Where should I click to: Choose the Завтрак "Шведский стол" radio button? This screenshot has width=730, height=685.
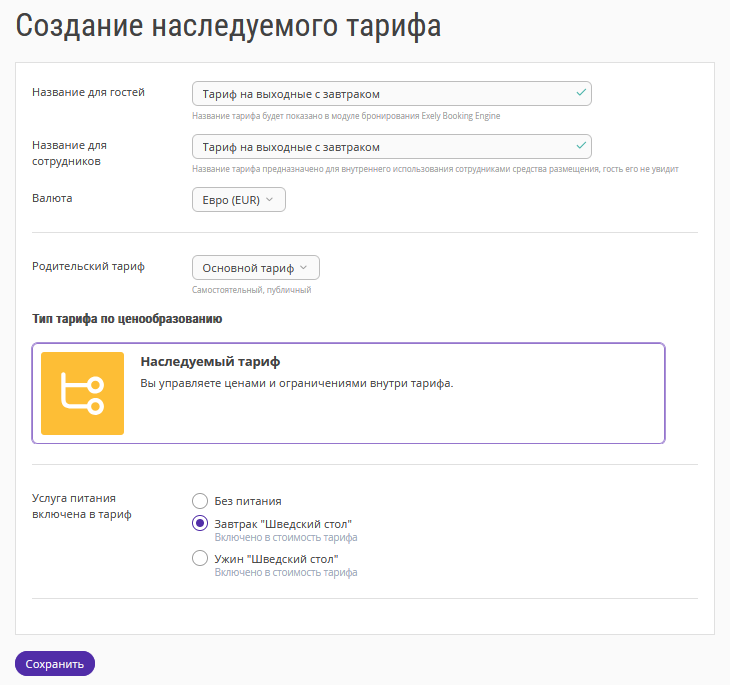coord(200,524)
